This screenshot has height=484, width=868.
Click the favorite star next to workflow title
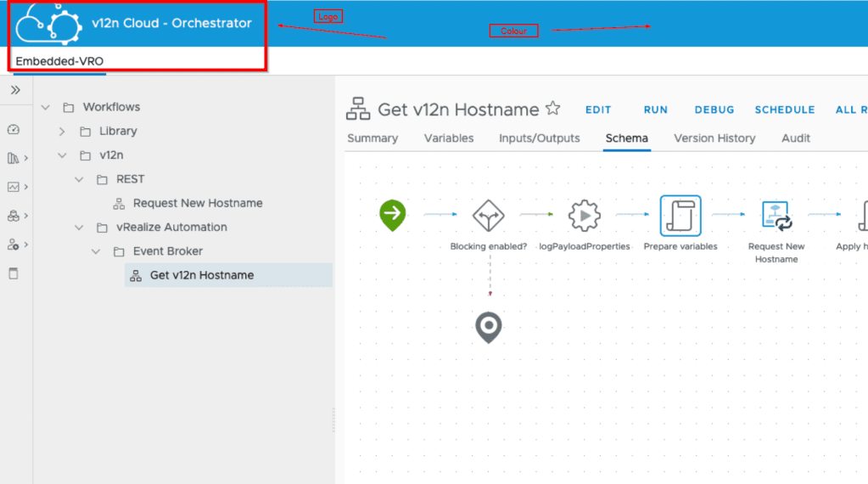coord(552,109)
